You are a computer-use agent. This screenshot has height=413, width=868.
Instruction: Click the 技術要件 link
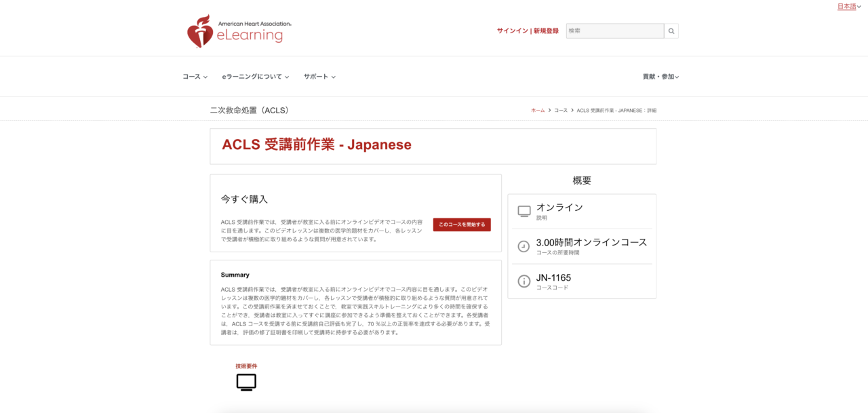point(246,366)
